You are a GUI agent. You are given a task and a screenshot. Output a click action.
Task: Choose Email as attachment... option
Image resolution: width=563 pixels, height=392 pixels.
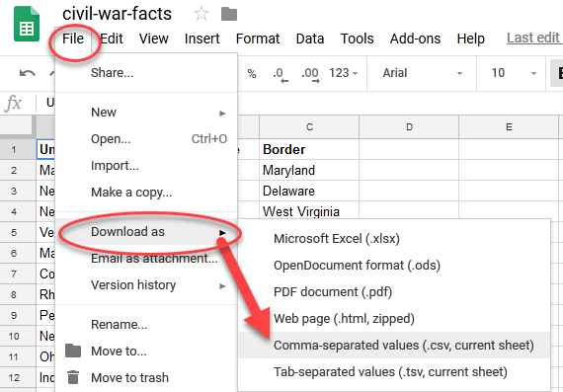[x=146, y=259]
